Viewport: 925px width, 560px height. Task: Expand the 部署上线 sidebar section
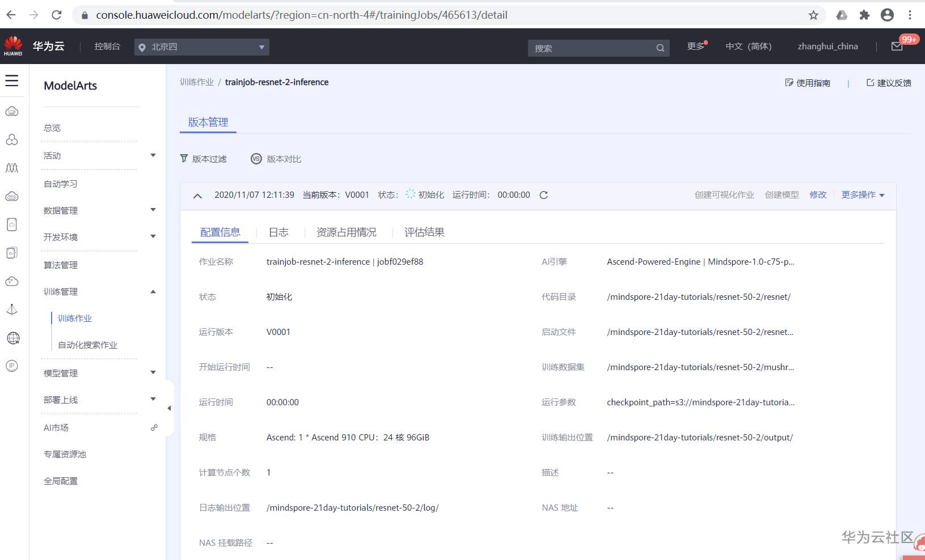coord(153,400)
